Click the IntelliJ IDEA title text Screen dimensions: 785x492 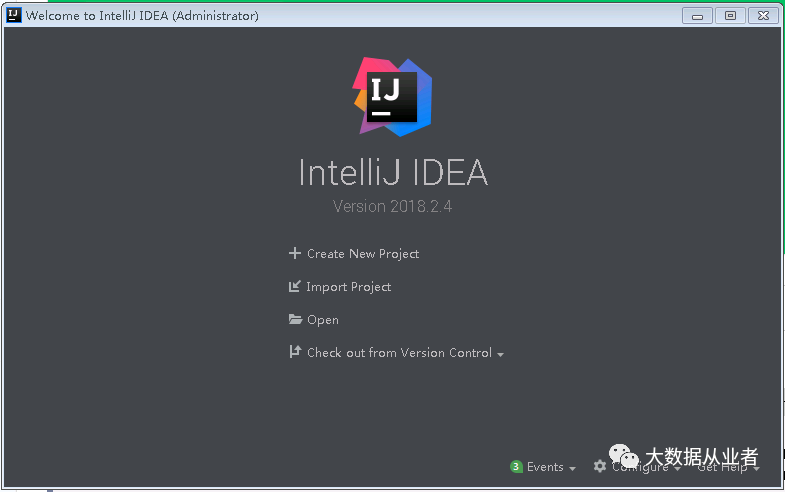[393, 173]
